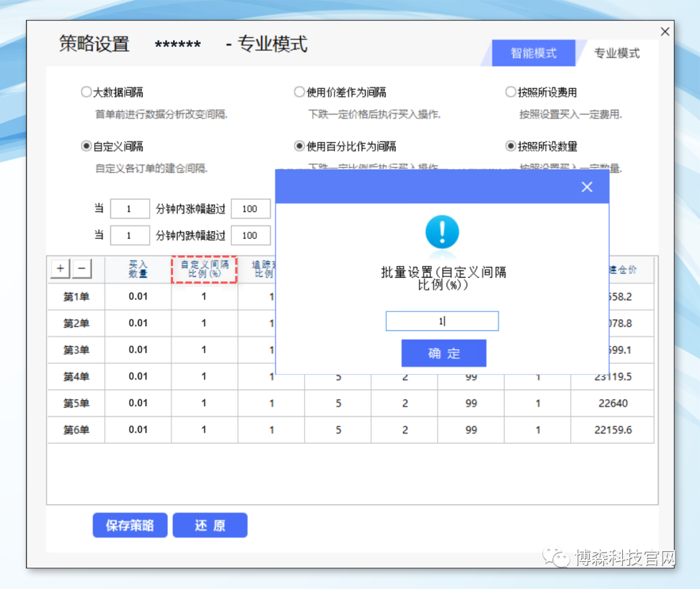Click the blue exclamation info icon
This screenshot has width=700, height=589.
pyautogui.click(x=442, y=232)
